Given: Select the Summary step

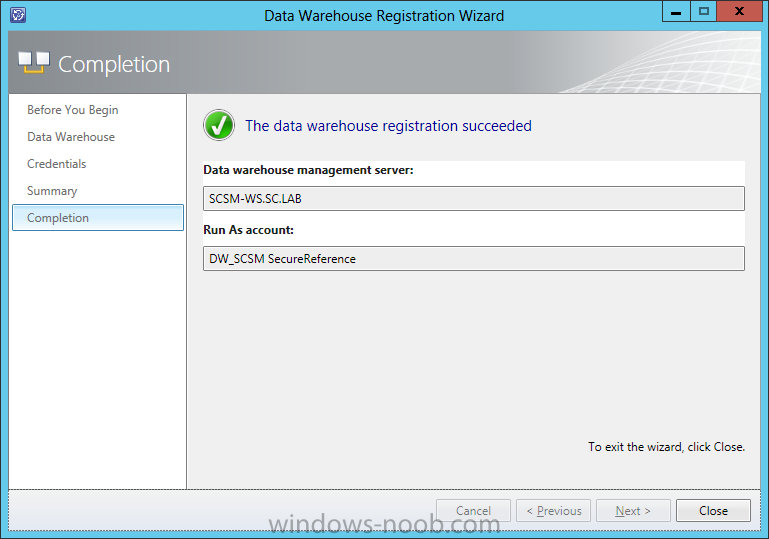Looking at the screenshot, I should pyautogui.click(x=52, y=191).
